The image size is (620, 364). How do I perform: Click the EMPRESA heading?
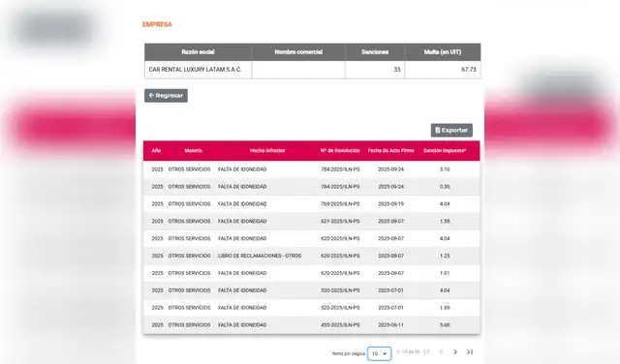[157, 24]
